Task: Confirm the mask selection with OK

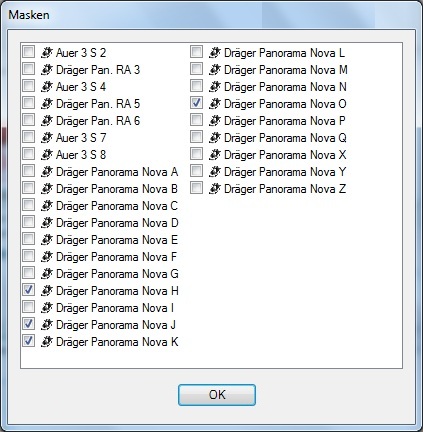Action: coord(217,395)
